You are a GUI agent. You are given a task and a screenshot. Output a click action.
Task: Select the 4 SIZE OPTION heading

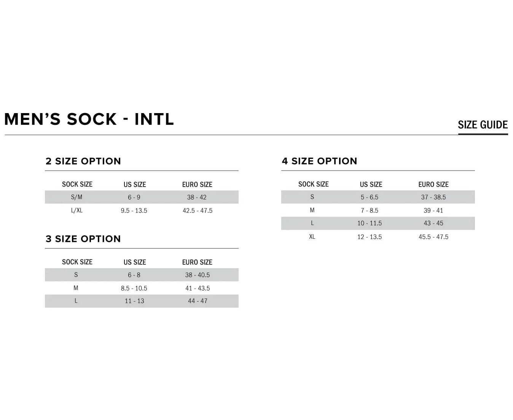tap(320, 161)
